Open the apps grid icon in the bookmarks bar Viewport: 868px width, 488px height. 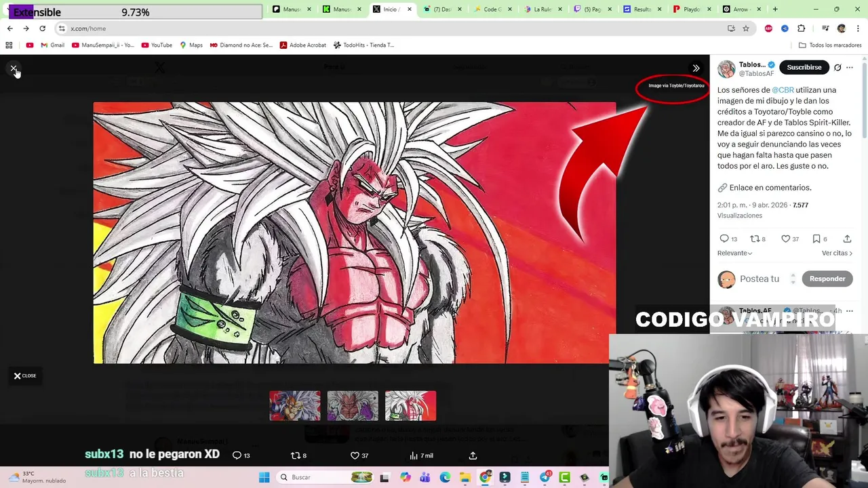(9, 45)
